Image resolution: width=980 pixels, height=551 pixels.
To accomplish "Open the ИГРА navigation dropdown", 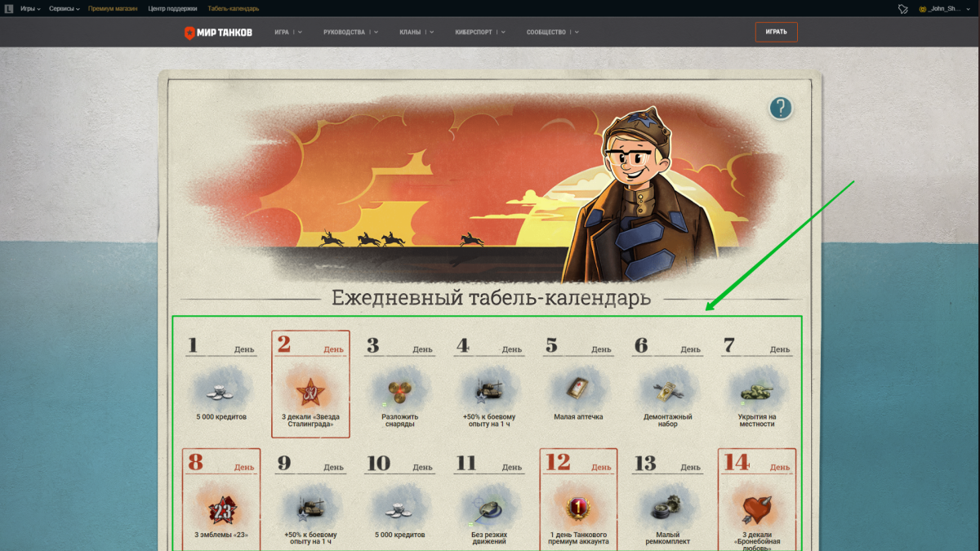I will (x=288, y=33).
